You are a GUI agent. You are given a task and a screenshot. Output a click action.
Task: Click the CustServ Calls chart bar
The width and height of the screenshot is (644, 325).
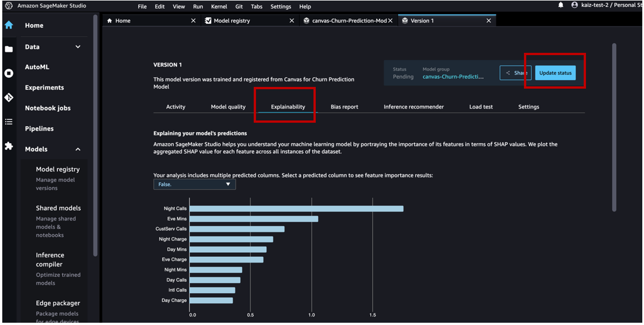(237, 229)
